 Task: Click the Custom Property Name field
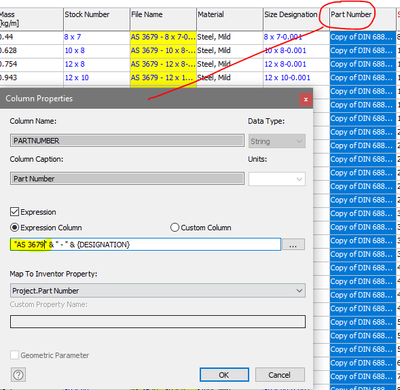(x=158, y=322)
